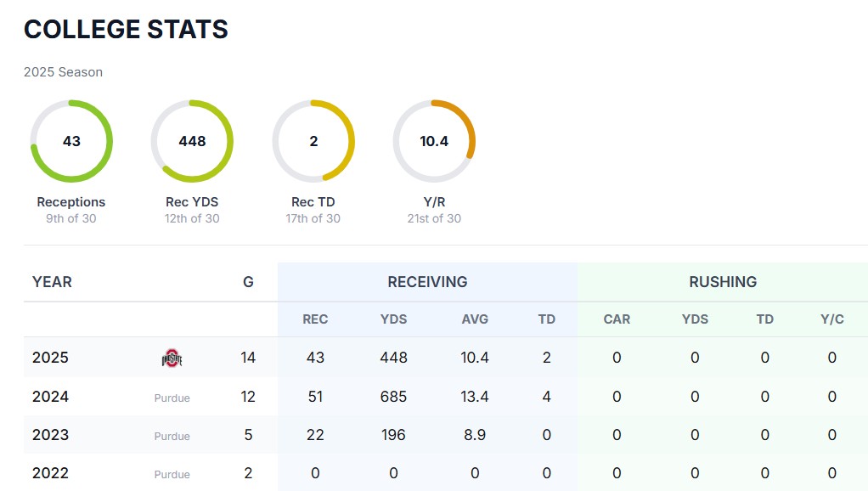Click the COLLEGE STATS heading

[x=126, y=30]
